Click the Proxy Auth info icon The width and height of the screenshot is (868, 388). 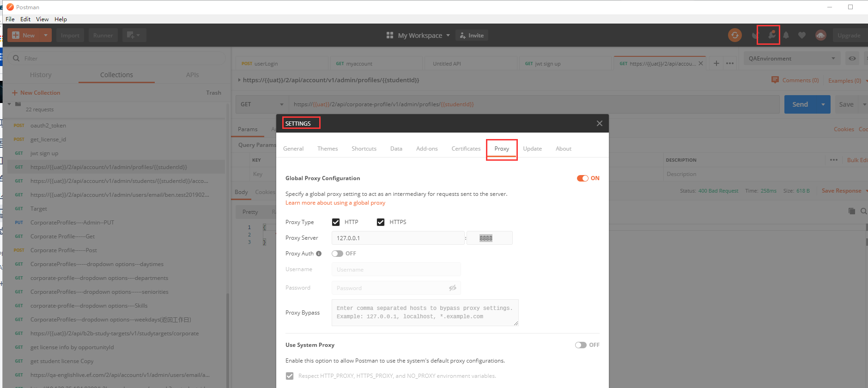pyautogui.click(x=319, y=254)
